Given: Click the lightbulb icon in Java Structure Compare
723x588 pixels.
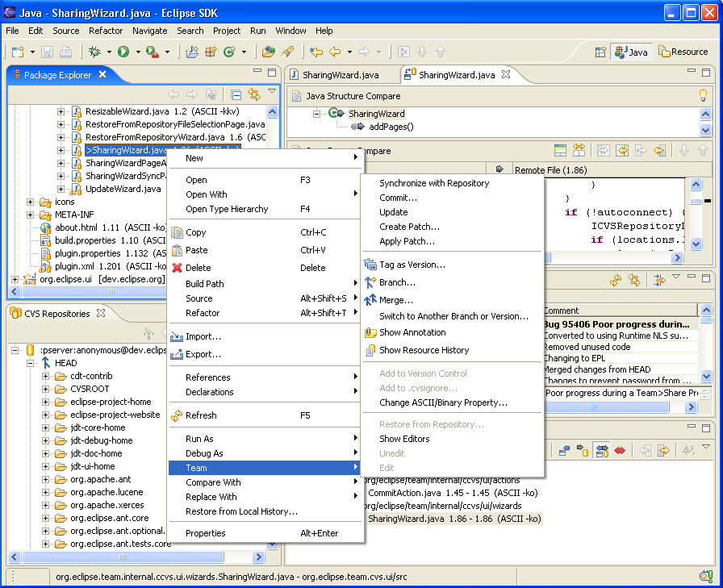Looking at the screenshot, I should pyautogui.click(x=703, y=95).
